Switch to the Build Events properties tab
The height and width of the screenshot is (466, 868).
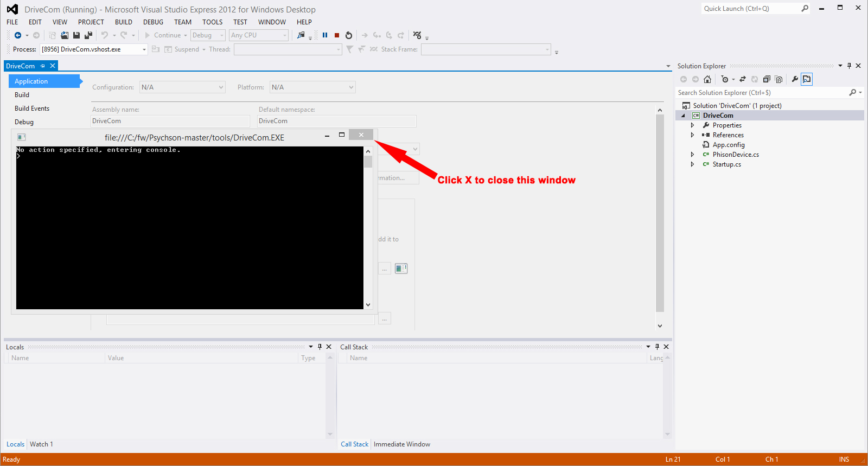coord(32,108)
